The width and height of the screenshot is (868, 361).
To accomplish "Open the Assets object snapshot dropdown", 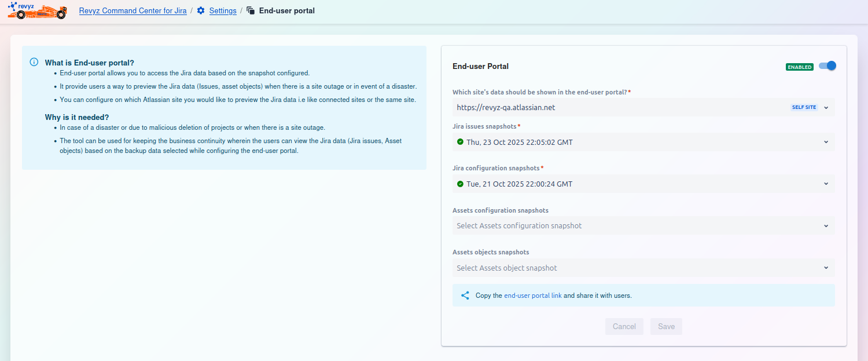I will coord(826,268).
